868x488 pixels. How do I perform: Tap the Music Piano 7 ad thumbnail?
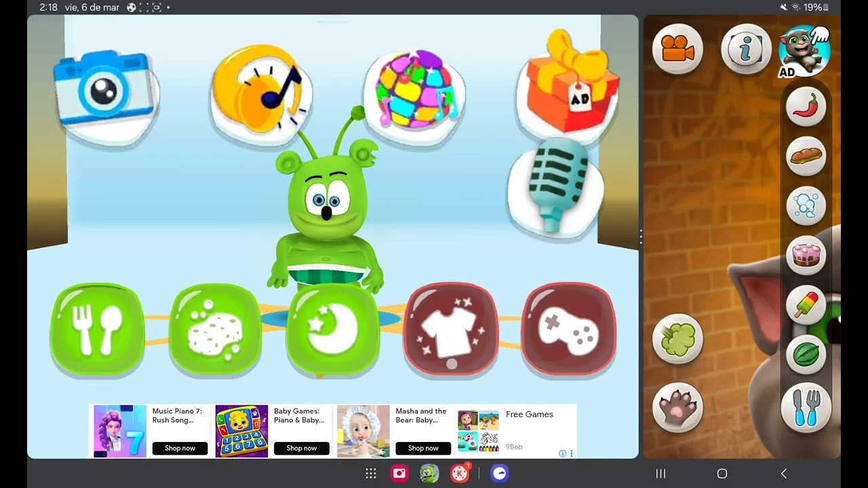[x=119, y=431]
